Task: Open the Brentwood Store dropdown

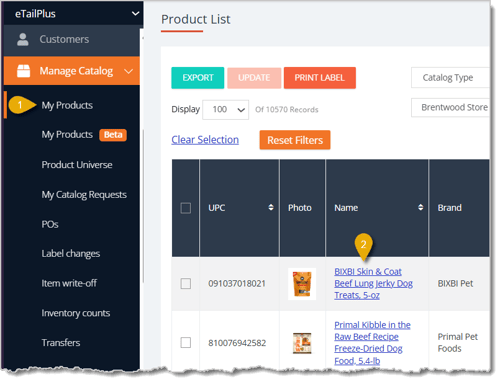Action: (x=450, y=107)
